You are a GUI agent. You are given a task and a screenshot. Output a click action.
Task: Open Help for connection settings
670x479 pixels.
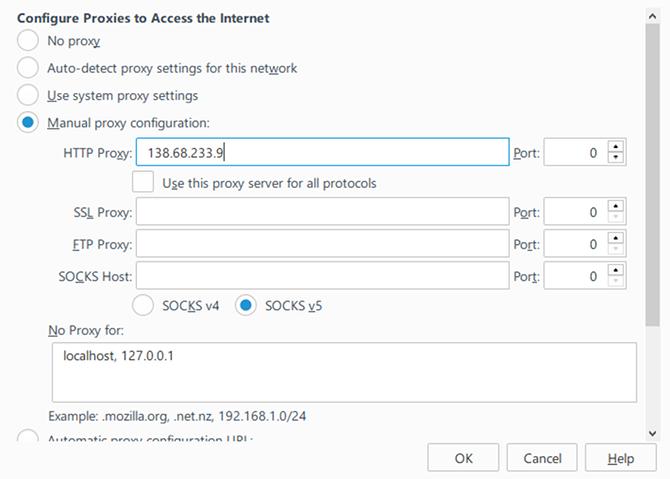coord(620,458)
